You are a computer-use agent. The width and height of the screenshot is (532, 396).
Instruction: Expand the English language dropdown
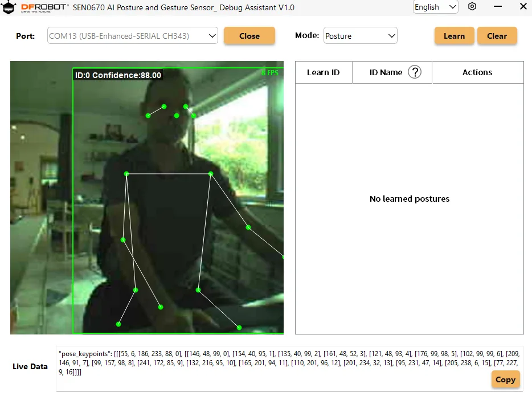[436, 7]
